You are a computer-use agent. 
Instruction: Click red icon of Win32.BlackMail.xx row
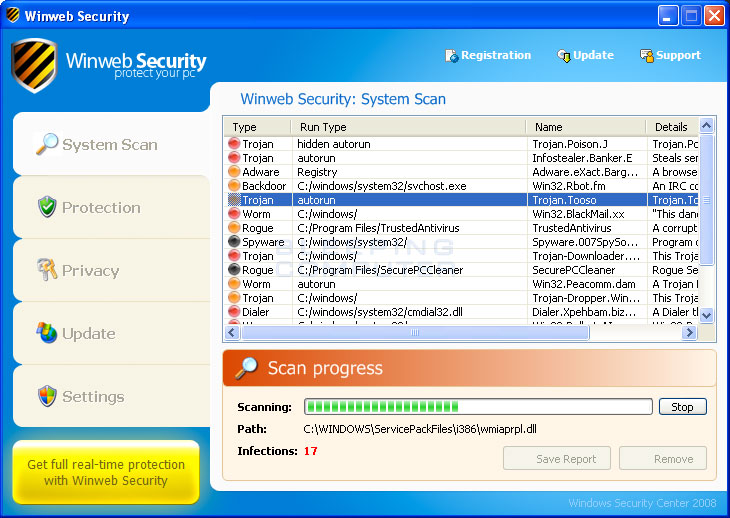point(234,214)
